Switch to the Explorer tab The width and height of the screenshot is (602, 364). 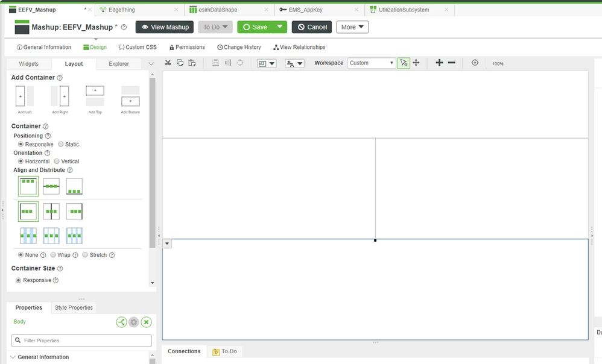119,64
